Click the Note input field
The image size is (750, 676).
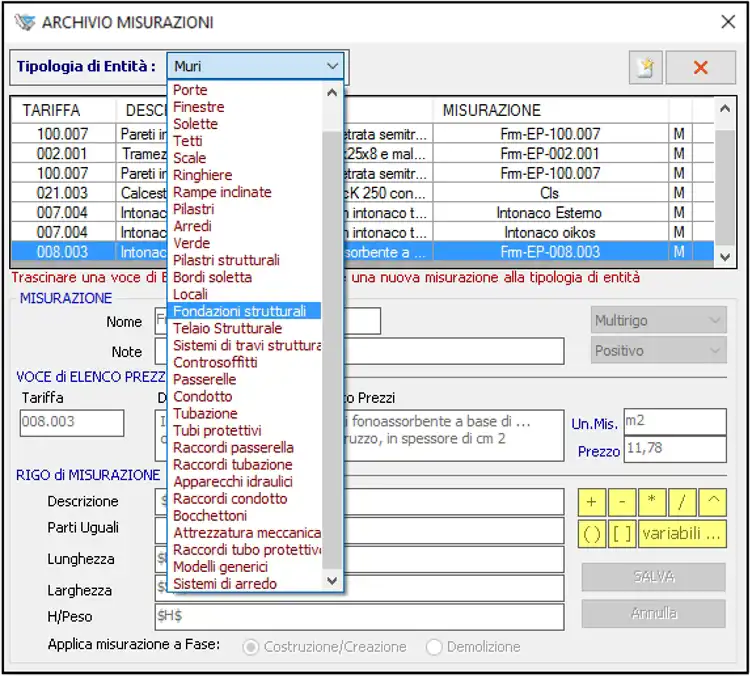[x=359, y=352]
